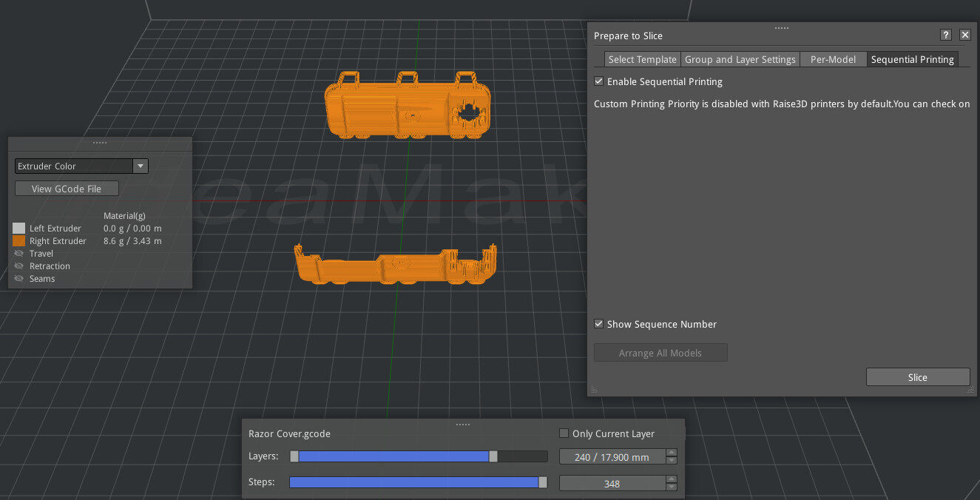Click the Layers slider upper handle
The image size is (980, 500).
(x=493, y=457)
